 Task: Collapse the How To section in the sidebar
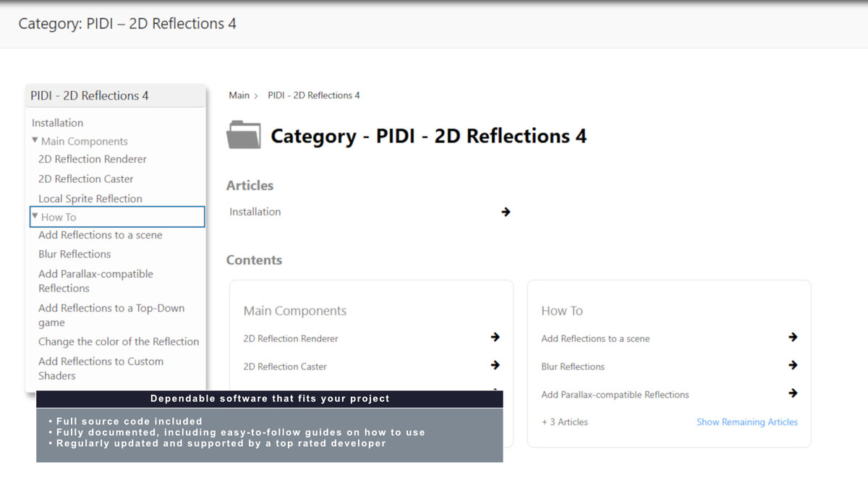coord(33,217)
